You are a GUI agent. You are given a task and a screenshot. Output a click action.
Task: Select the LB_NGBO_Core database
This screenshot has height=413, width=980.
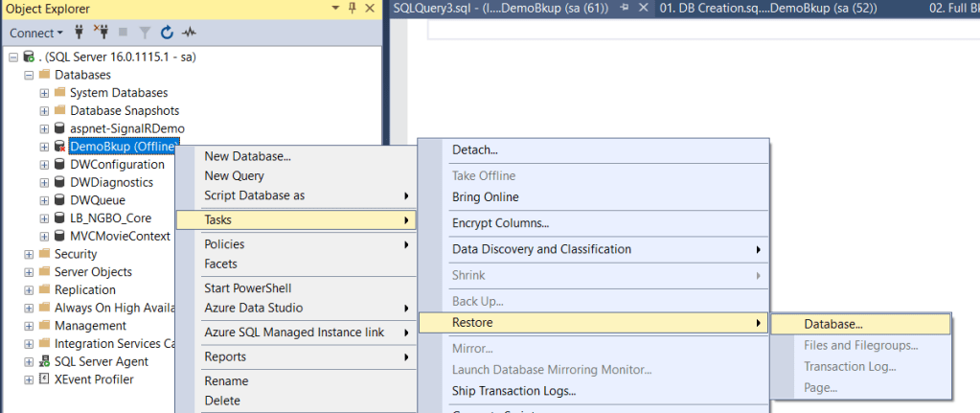[110, 218]
